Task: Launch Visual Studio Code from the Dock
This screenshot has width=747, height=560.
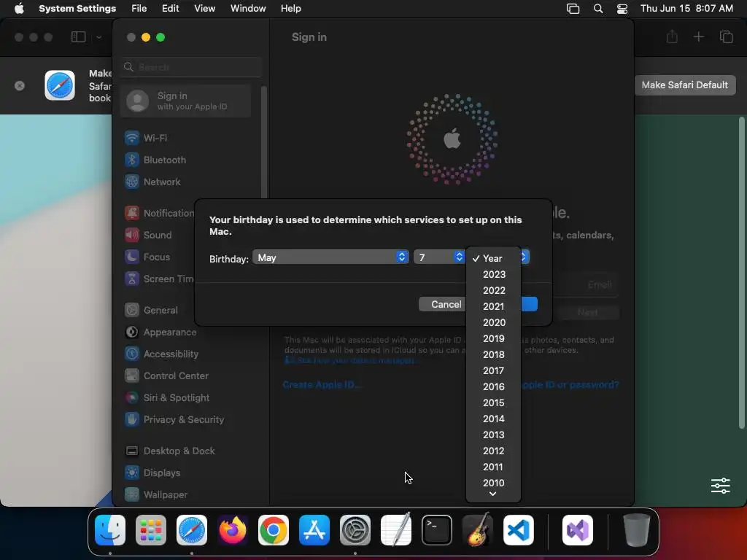Action: [x=519, y=530]
